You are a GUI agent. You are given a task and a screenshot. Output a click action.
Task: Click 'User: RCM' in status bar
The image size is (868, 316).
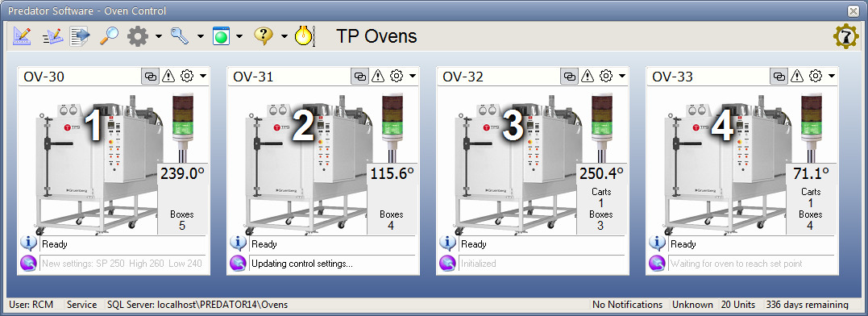pyautogui.click(x=31, y=305)
